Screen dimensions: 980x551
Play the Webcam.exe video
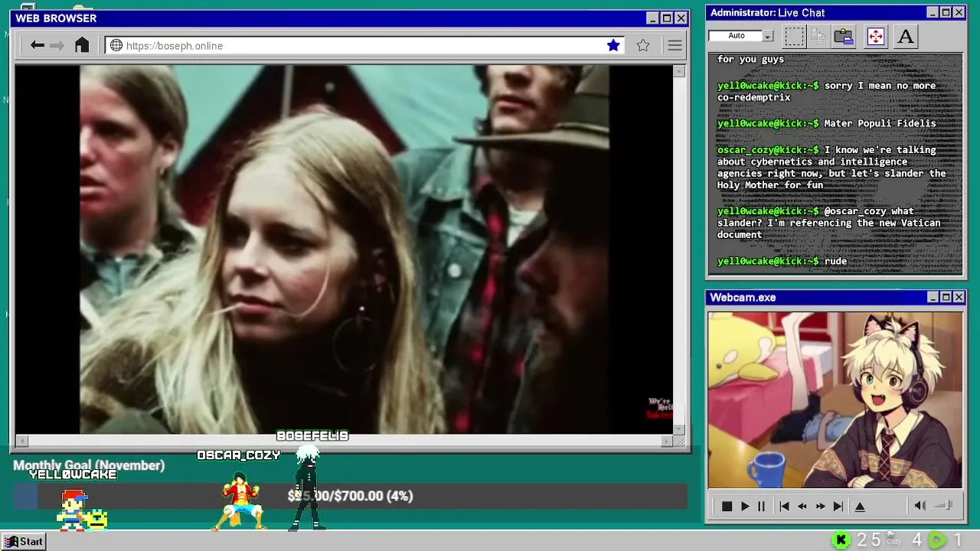[745, 507]
